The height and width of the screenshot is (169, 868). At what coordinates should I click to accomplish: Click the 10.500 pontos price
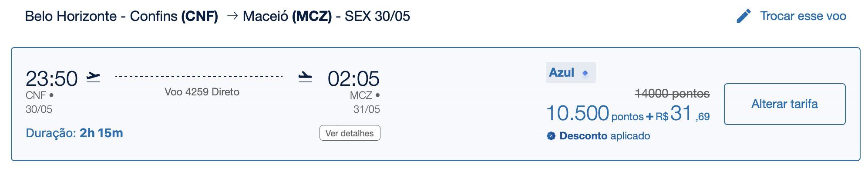(595, 113)
